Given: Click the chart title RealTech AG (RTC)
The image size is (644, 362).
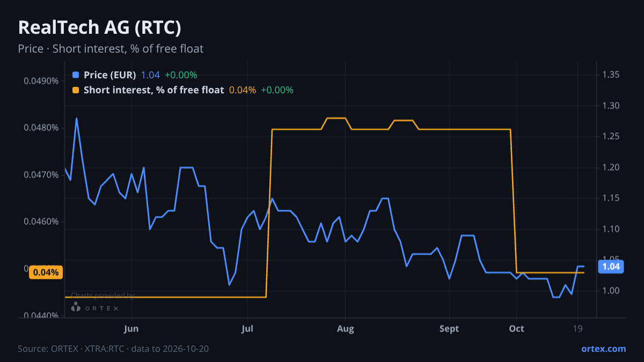Looking at the screenshot, I should [x=99, y=27].
